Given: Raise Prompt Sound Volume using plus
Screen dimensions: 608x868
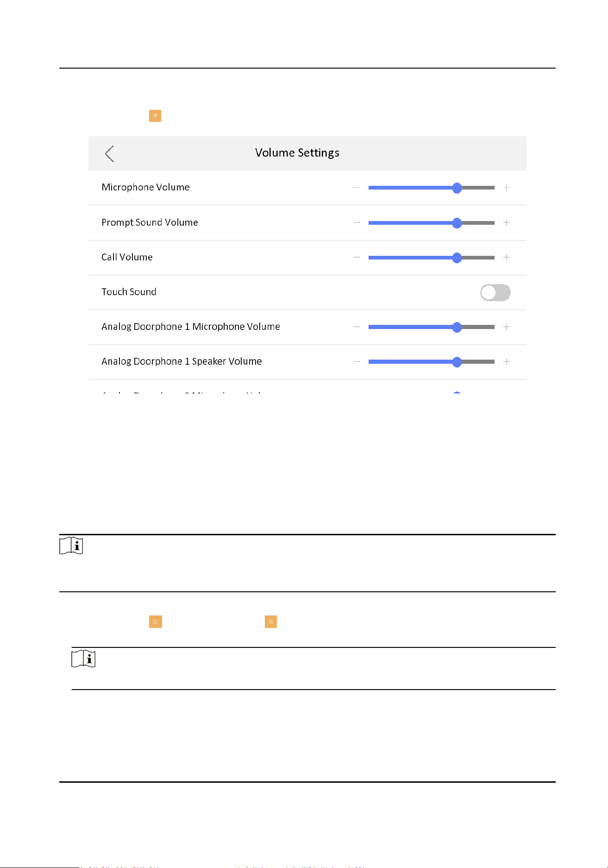Looking at the screenshot, I should (x=507, y=223).
